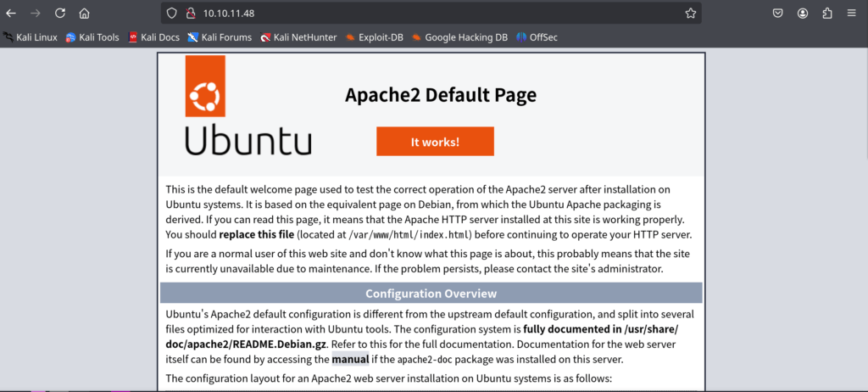Open the Kali Linux bookmark
The width and height of the screenshot is (868, 392).
click(x=31, y=37)
